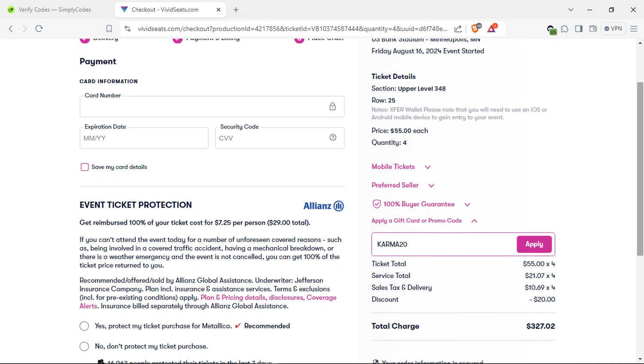
Task: Click the scrollbar up arrow
Action: 640,43
